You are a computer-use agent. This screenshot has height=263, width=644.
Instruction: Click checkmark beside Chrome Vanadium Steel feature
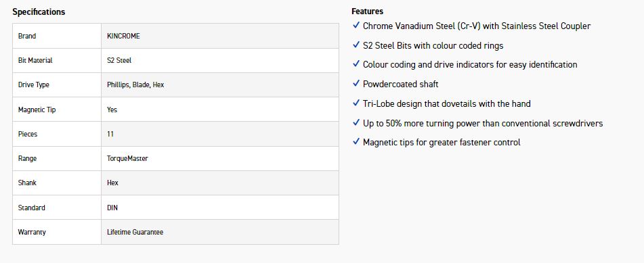click(x=356, y=26)
